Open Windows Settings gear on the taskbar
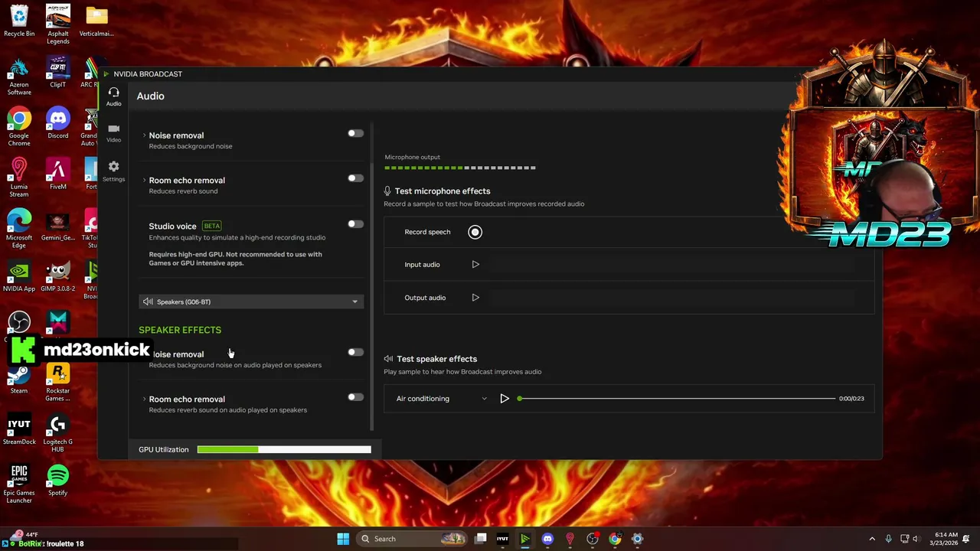This screenshot has width=980, height=551. click(x=637, y=539)
